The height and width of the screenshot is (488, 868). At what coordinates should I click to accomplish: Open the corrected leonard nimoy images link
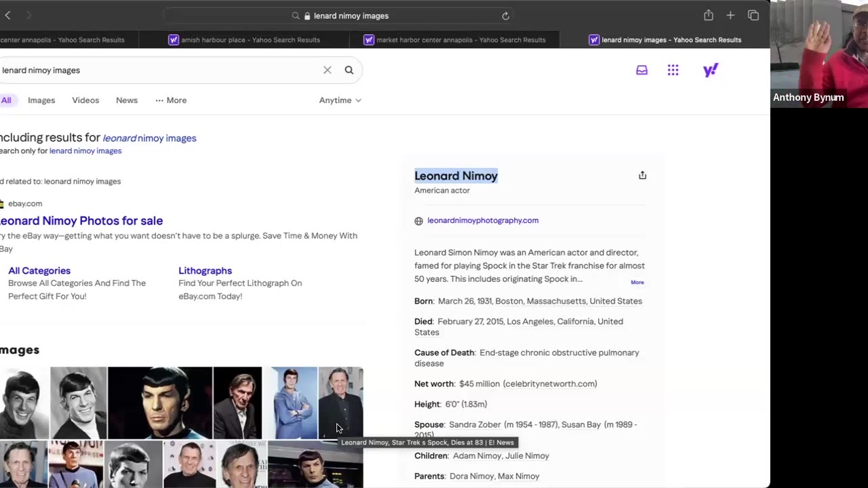[149, 138]
